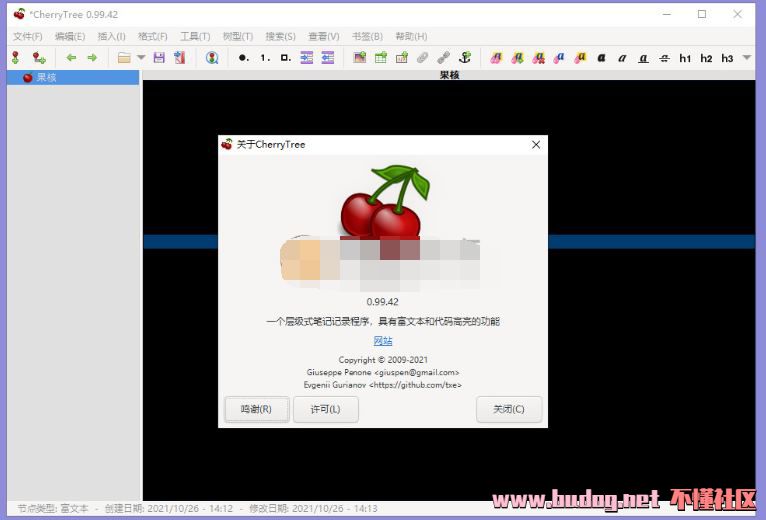The width and height of the screenshot is (766, 520).
Task: Insert a file attachment with paperclip icon
Action: (423, 58)
